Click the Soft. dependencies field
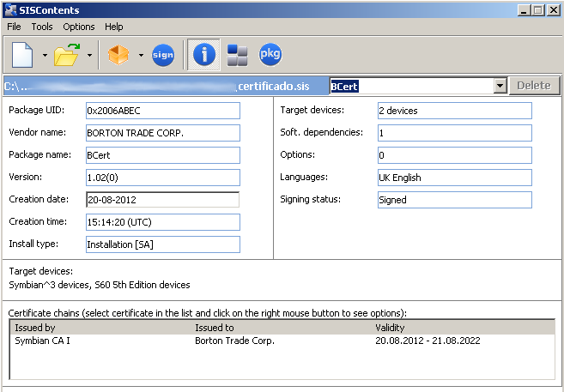The height and width of the screenshot is (392, 564). (455, 133)
